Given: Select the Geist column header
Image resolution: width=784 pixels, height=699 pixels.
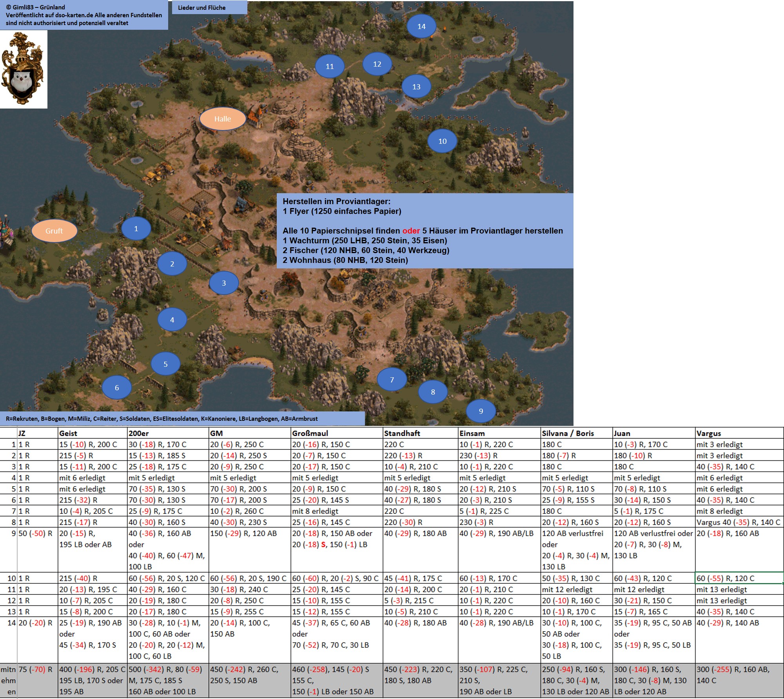Looking at the screenshot, I should [x=93, y=433].
